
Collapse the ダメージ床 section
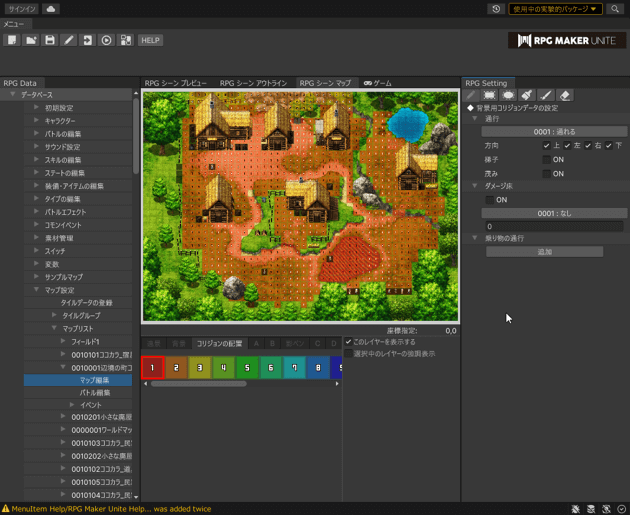coord(476,186)
